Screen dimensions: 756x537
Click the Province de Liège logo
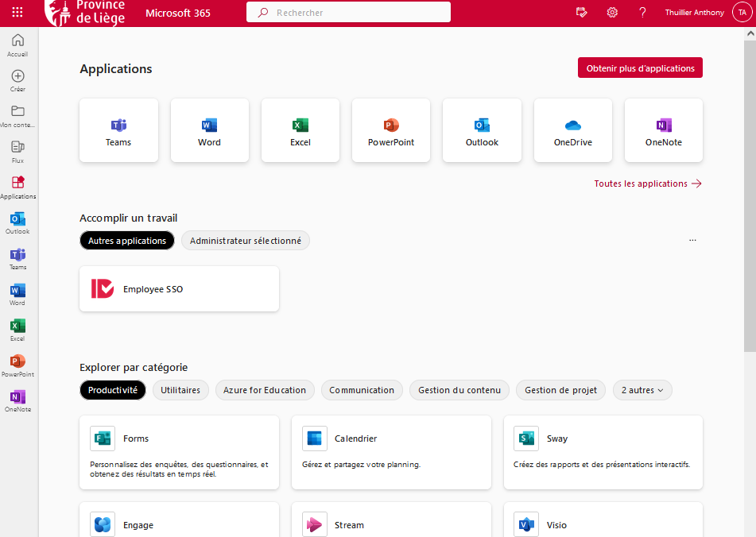tap(85, 13)
